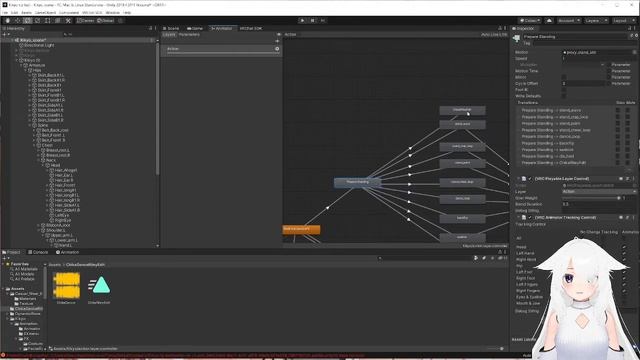Step one frame forward
Viewport: 640px width, 360px height.
coord(322,20)
